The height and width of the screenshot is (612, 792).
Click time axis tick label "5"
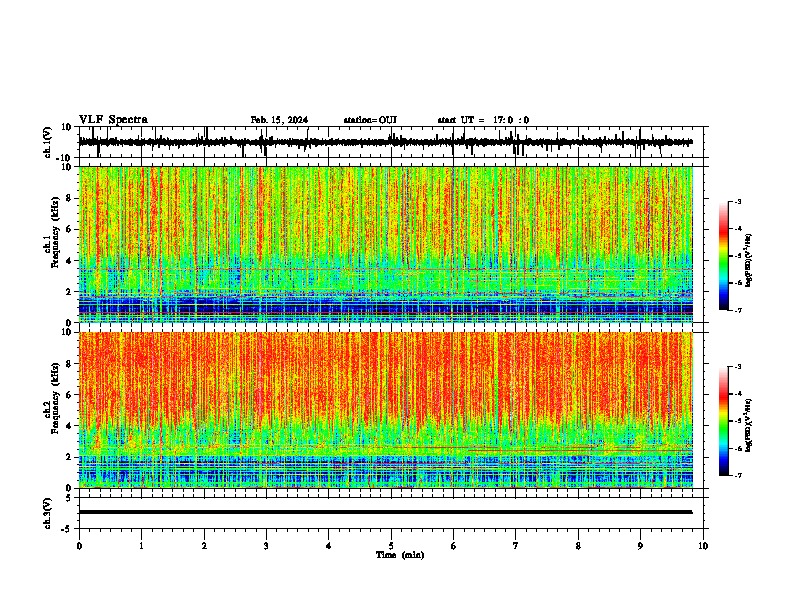(x=391, y=546)
